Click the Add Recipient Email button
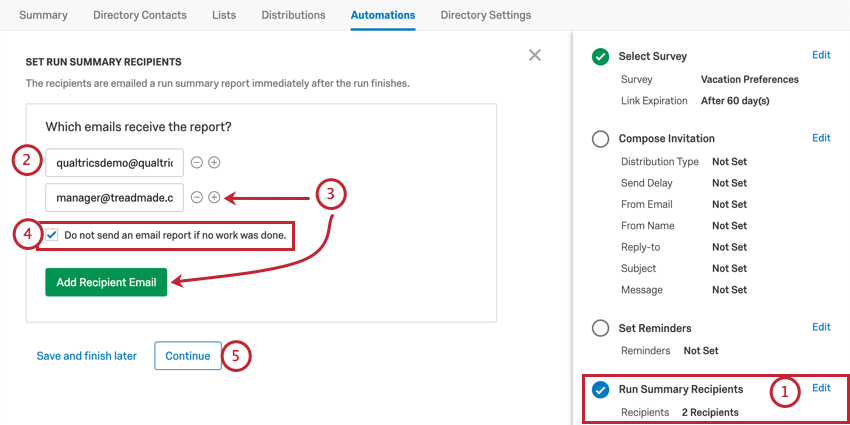The image size is (850, 425). pos(106,282)
